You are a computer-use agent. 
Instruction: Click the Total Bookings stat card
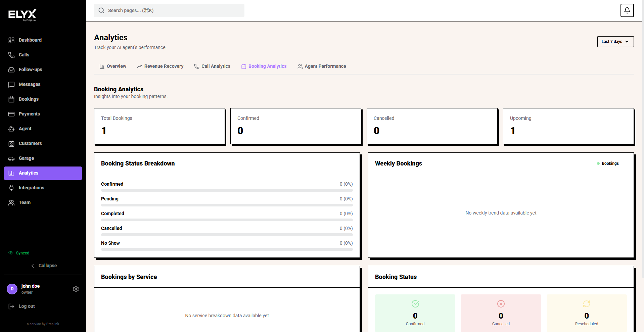tap(159, 126)
